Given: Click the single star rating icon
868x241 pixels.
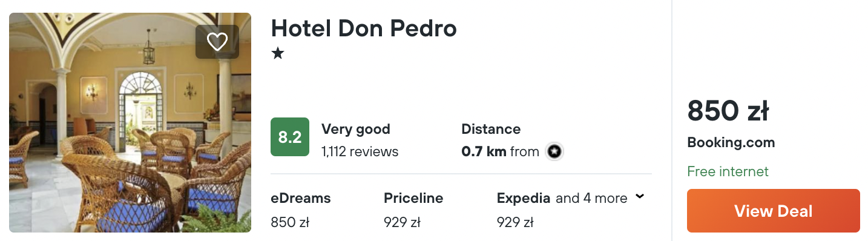Looking at the screenshot, I should pyautogui.click(x=278, y=53).
